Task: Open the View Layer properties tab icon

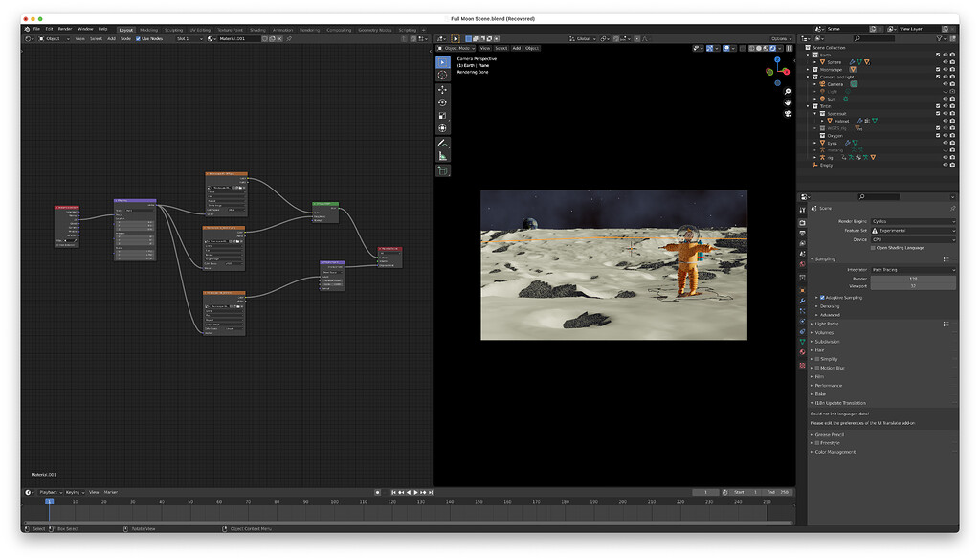Action: click(x=803, y=244)
